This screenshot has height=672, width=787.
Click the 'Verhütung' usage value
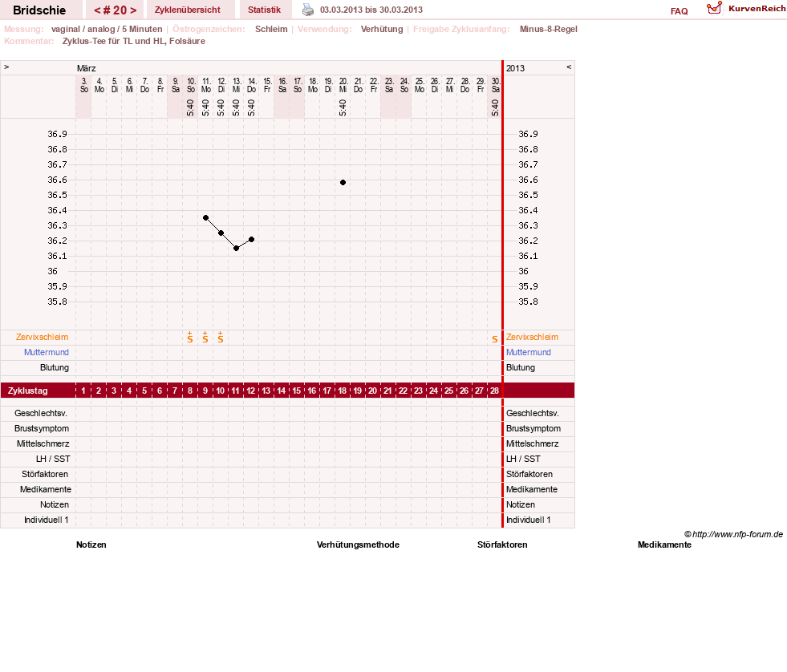(382, 29)
